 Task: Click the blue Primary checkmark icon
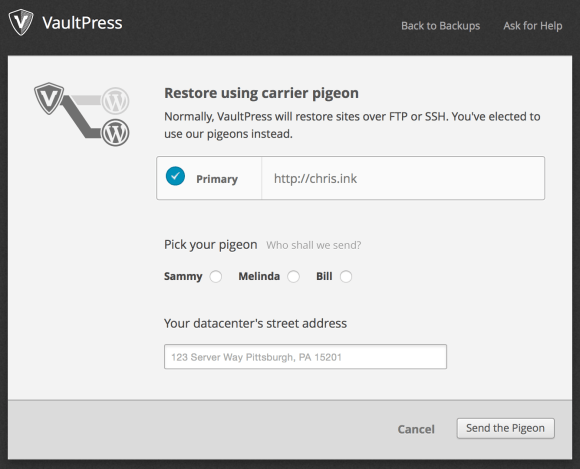click(x=175, y=176)
